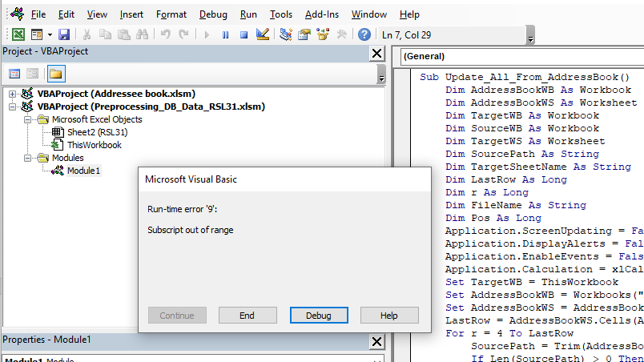Click the Redo arrow icon

click(x=183, y=34)
